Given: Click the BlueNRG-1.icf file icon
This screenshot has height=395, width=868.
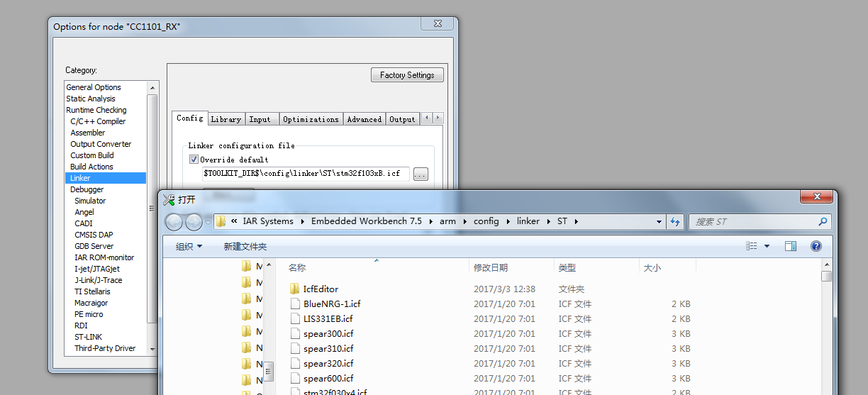Looking at the screenshot, I should coord(295,304).
